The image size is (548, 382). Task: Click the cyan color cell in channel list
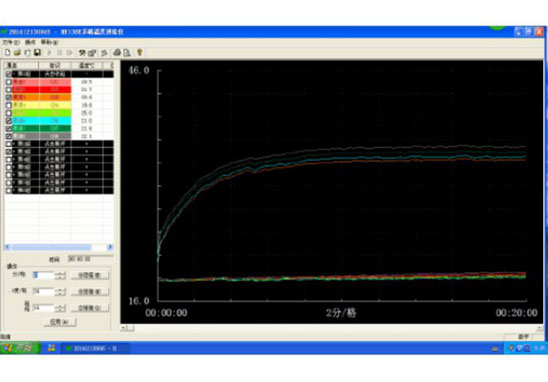(x=55, y=121)
